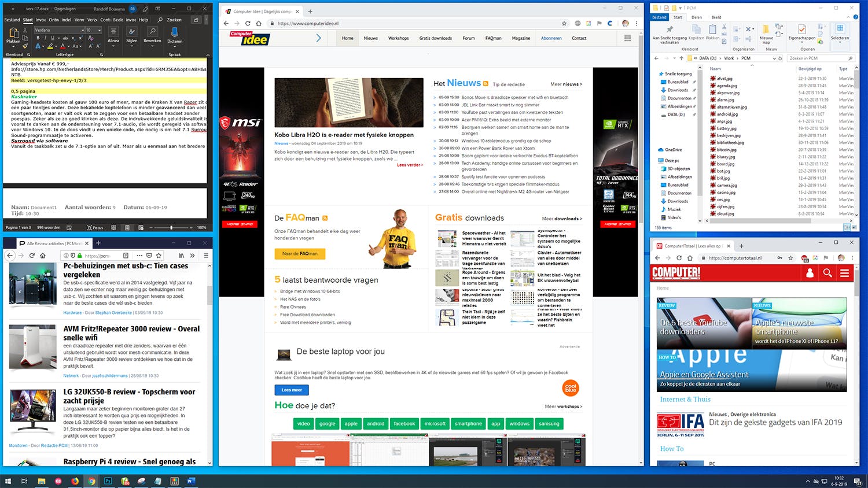Toggle Underline formatting in Word
Viewport: 868px width, 488px height.
pos(52,38)
